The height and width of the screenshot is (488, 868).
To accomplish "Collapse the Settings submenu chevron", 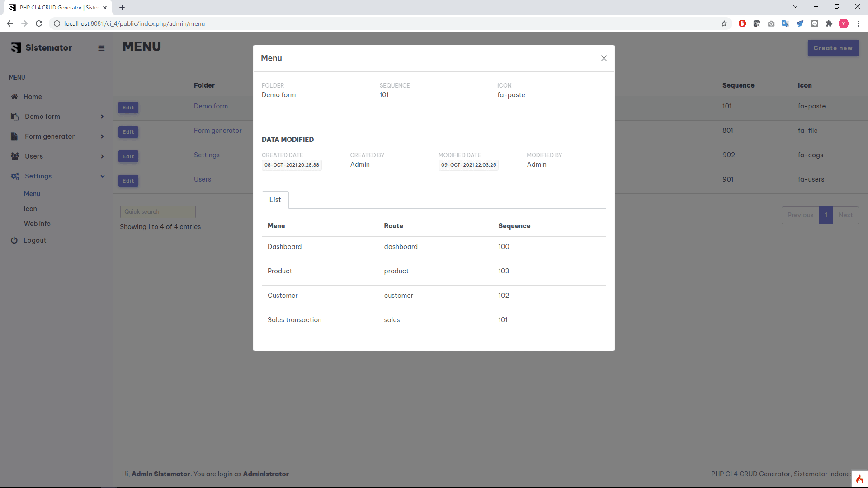I will 102,176.
